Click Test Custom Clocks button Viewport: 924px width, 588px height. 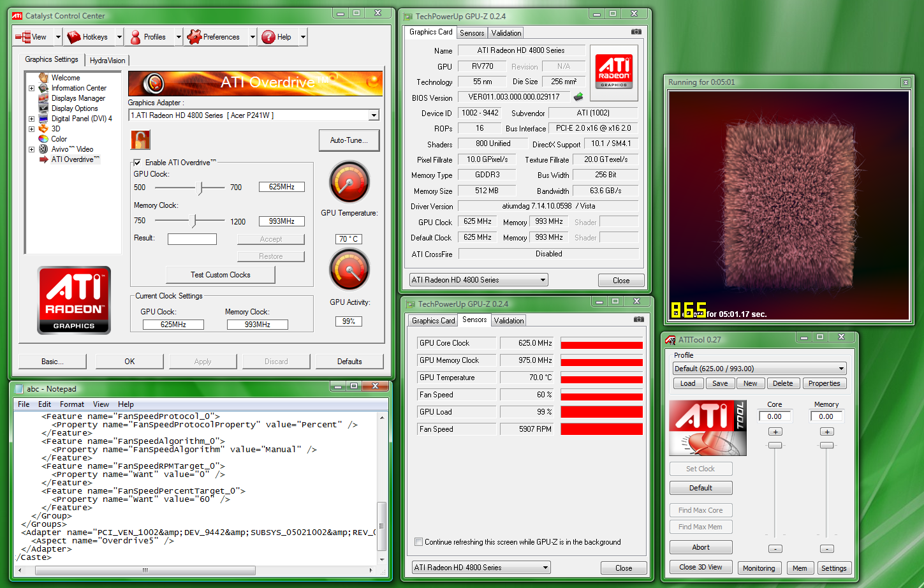pyautogui.click(x=221, y=275)
